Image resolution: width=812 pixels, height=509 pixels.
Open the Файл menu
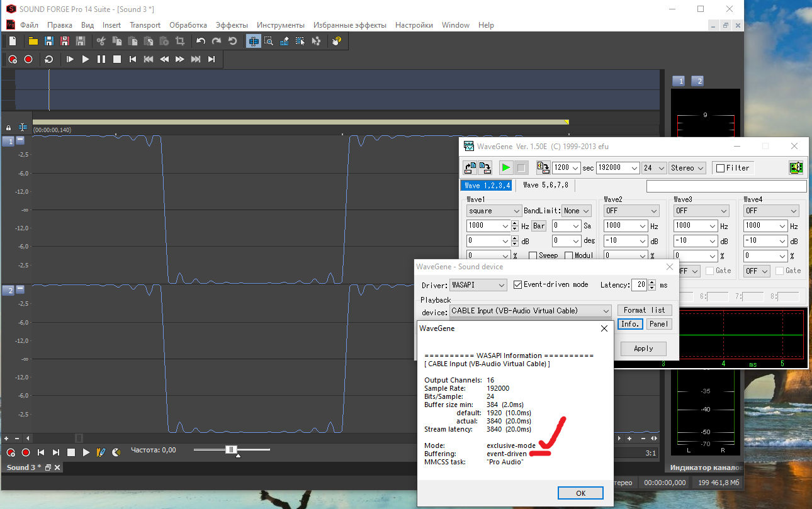coord(29,25)
